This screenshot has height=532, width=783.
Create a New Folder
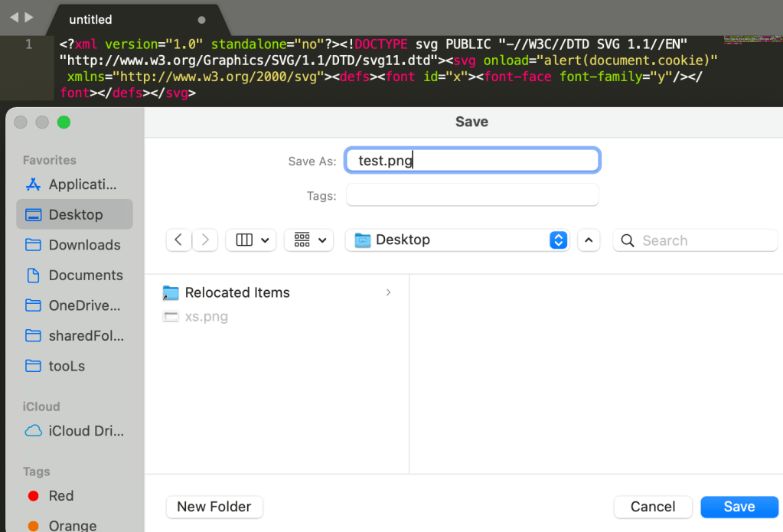[214, 507]
